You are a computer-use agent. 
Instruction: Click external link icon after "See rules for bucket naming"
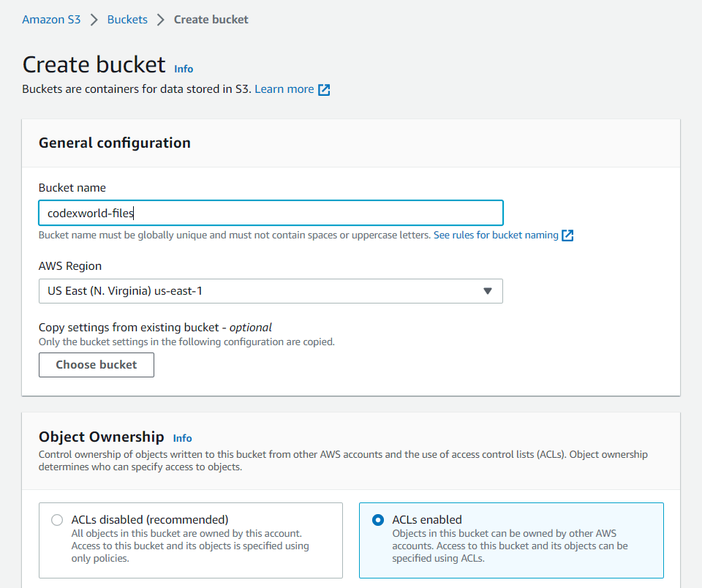567,235
